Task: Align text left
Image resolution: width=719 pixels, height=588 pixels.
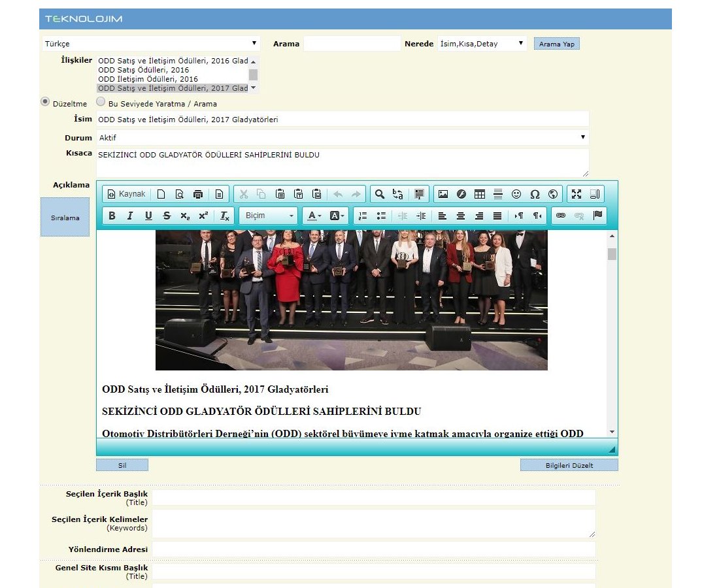Action: pyautogui.click(x=443, y=216)
